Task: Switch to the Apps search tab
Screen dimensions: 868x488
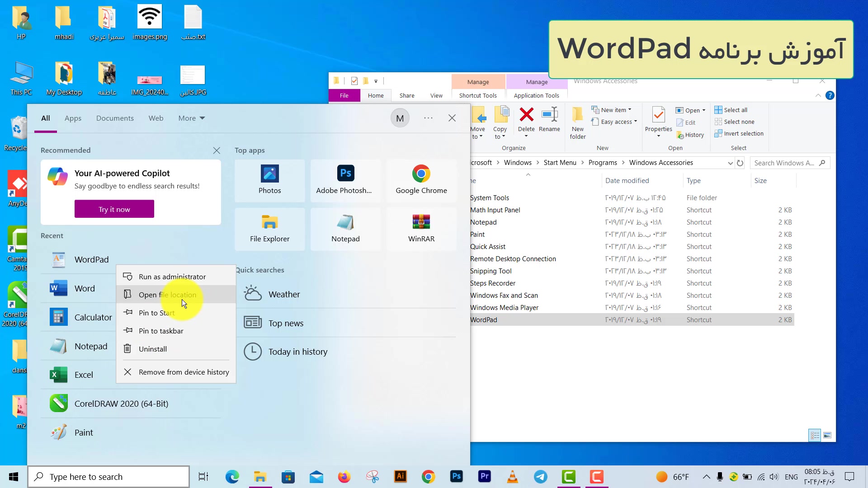Action: click(73, 118)
